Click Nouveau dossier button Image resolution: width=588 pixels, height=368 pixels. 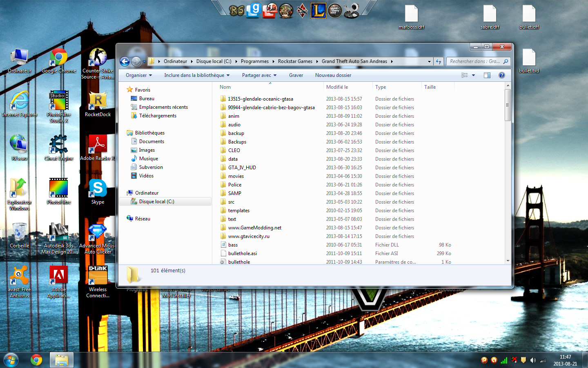(333, 75)
